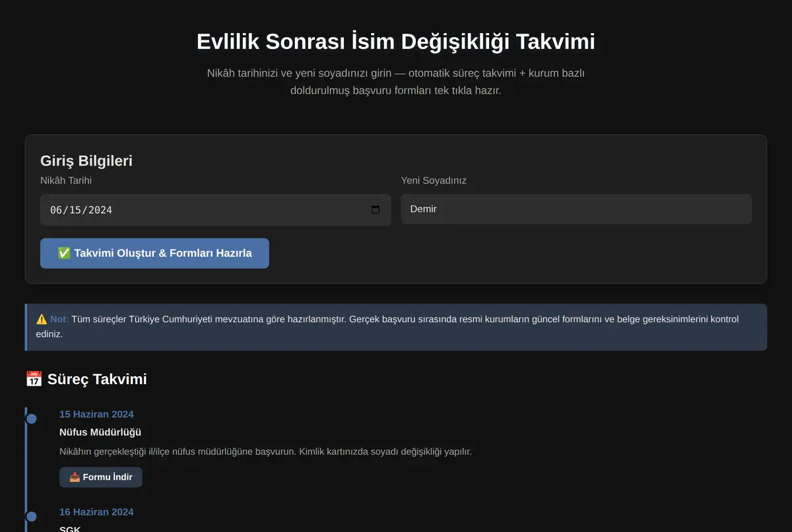Click the 'Nüfus Müdürlüğü' heading
The width and height of the screenshot is (792, 532).
100,432
